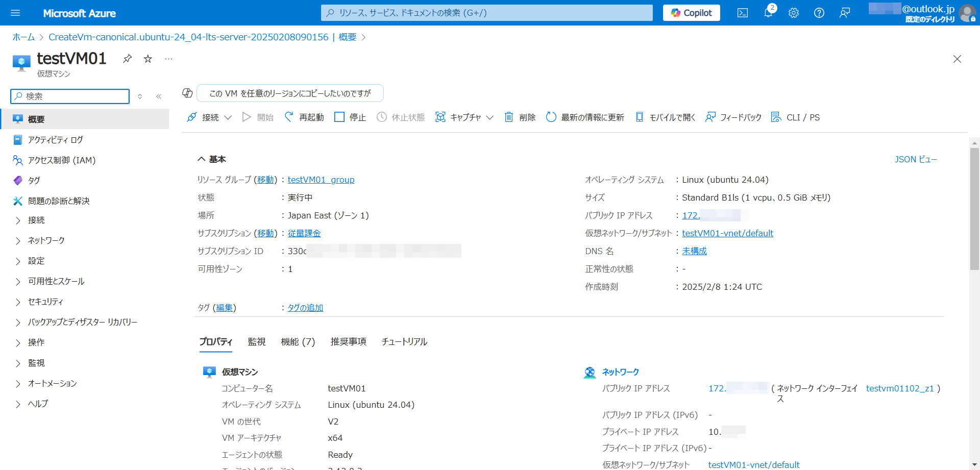The image size is (980, 470).
Task: Pin testVM01 to dashboard
Action: 128,59
